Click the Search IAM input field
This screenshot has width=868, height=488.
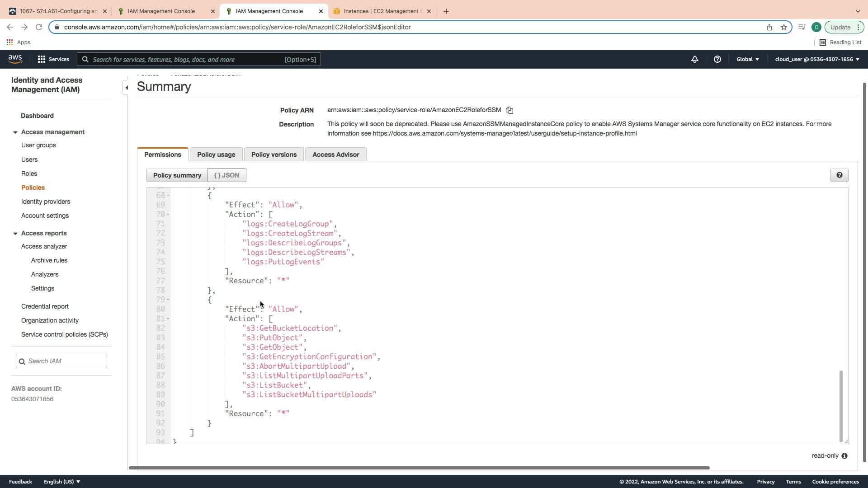pos(66,361)
